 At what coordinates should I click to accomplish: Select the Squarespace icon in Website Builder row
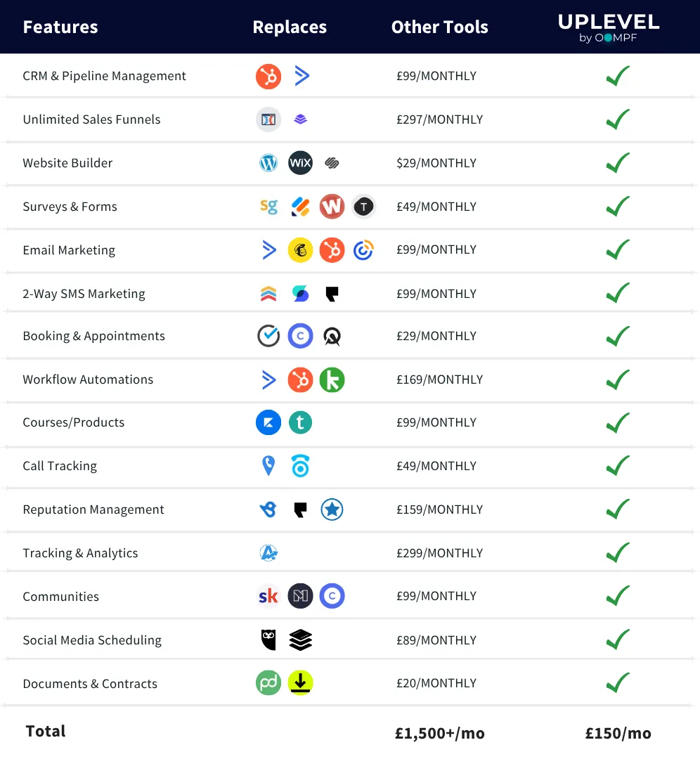click(x=332, y=162)
